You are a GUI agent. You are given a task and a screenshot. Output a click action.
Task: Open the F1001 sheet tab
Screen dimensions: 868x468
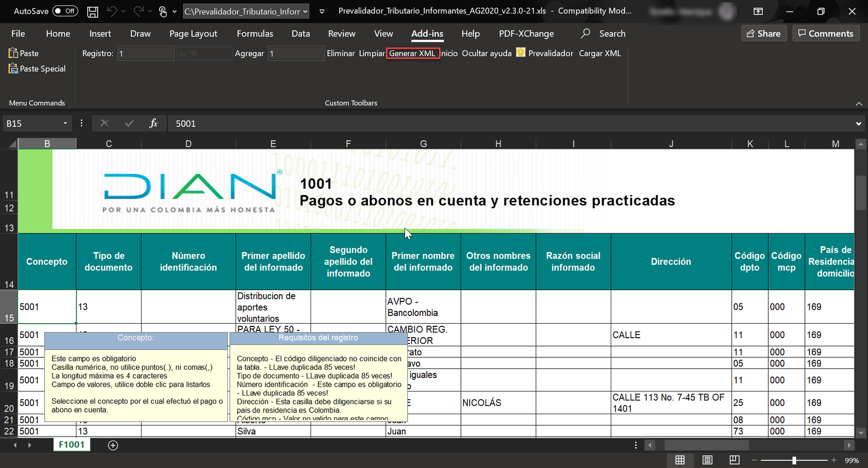pos(71,445)
